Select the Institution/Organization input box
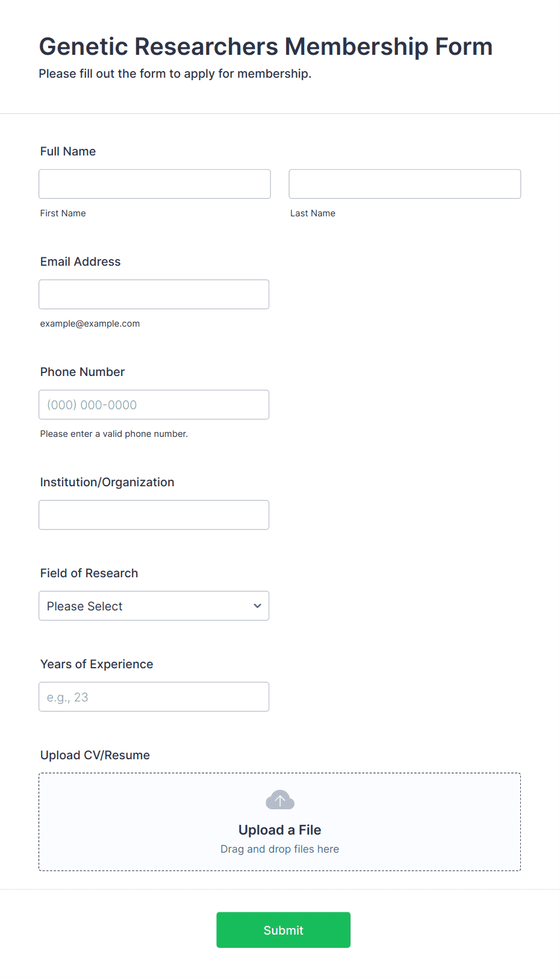The width and height of the screenshot is (560, 978). pyautogui.click(x=154, y=515)
